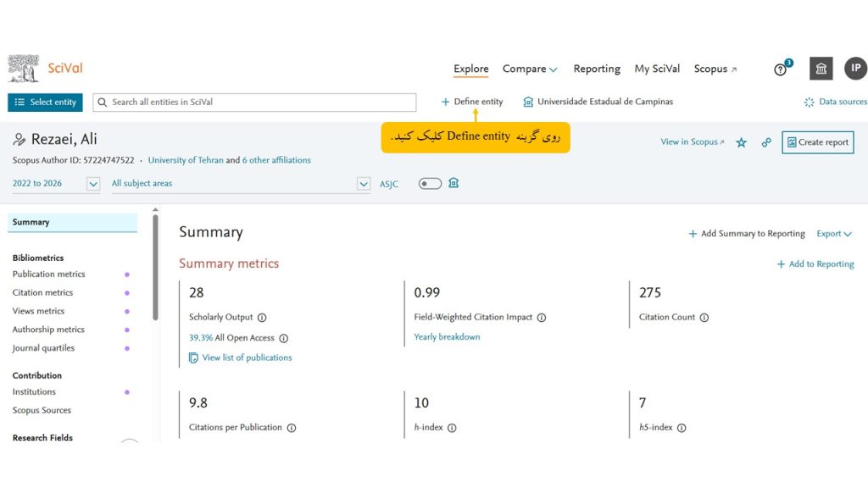The width and height of the screenshot is (868, 488).
Task: Click the Scopus Author ID 57224747522 text
Action: tap(73, 160)
